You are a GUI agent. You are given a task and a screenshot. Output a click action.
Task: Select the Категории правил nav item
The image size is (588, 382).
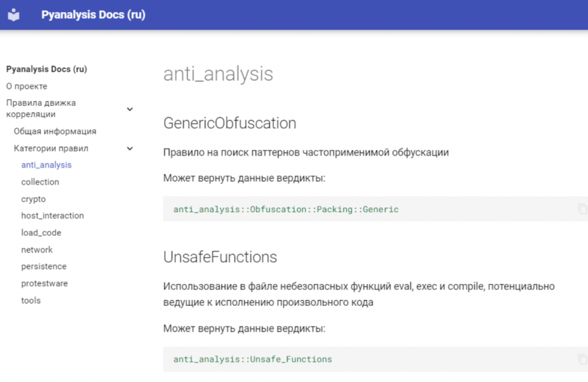[51, 149]
